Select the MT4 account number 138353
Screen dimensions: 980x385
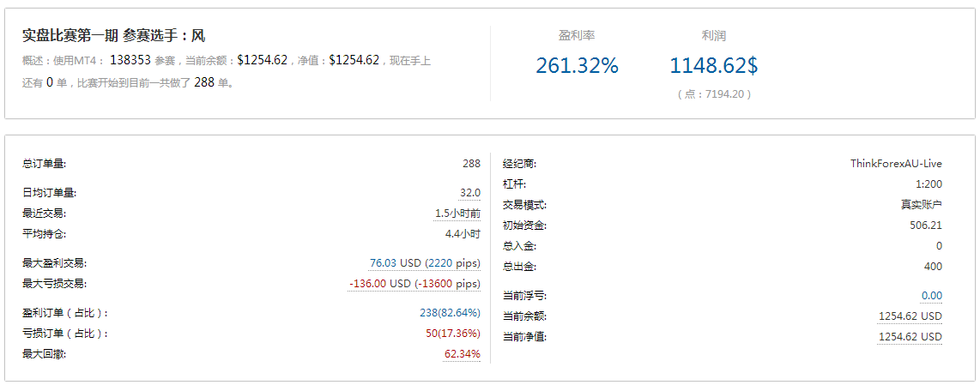(130, 60)
